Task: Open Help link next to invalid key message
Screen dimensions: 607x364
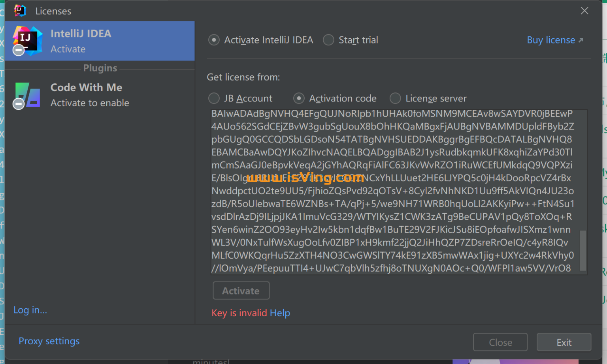Action: point(280,313)
